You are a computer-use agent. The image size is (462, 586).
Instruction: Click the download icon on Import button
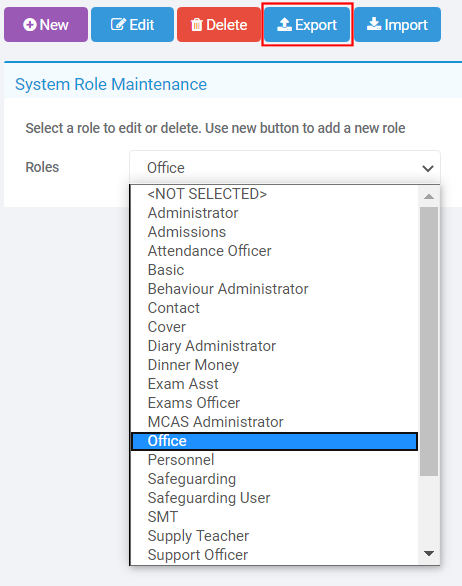[374, 25]
